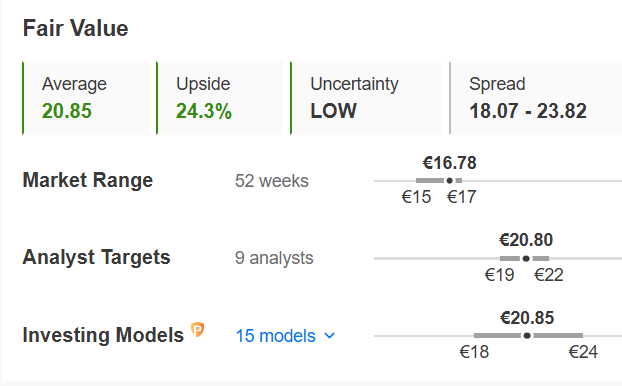The image size is (622, 386).
Task: Click the Uncertainty LOW card
Action: [366, 98]
